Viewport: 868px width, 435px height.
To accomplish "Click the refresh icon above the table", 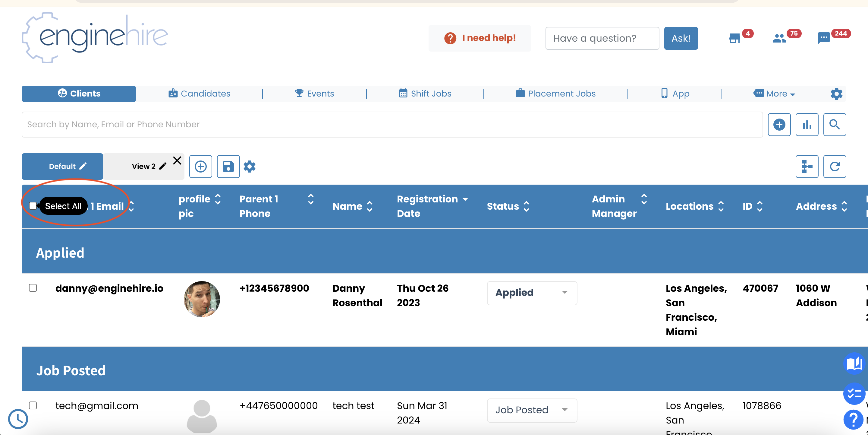I will [835, 166].
